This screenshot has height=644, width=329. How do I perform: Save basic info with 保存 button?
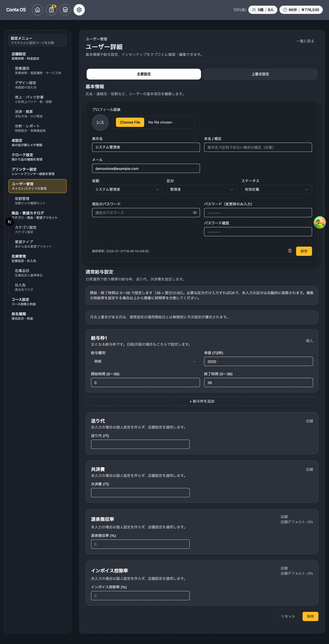coord(304,251)
